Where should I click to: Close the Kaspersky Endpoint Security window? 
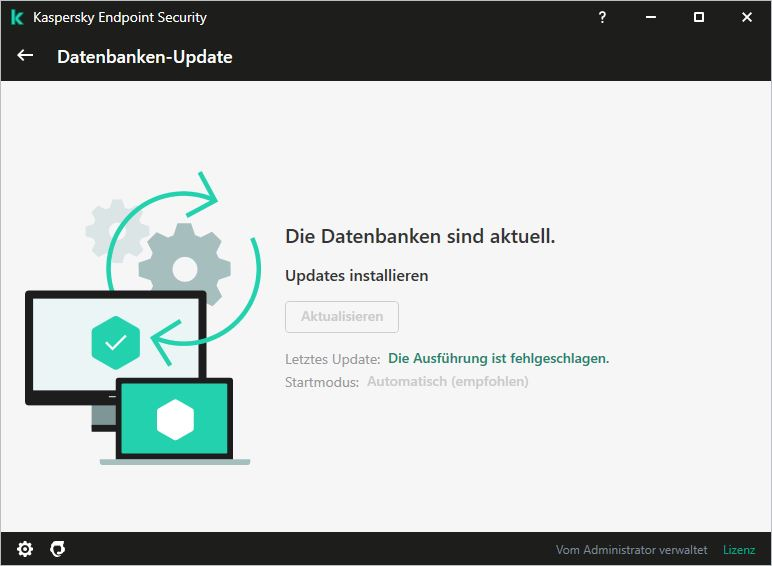pyautogui.click(x=747, y=17)
